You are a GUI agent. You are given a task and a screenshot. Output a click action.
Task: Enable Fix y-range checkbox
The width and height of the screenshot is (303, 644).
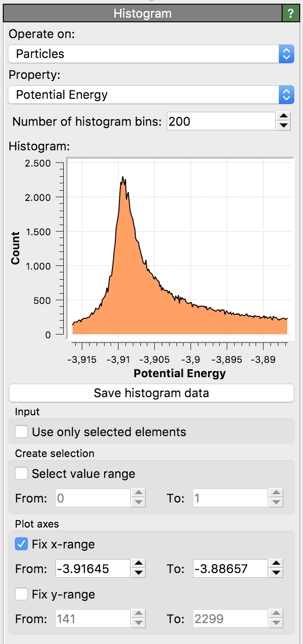[21, 594]
